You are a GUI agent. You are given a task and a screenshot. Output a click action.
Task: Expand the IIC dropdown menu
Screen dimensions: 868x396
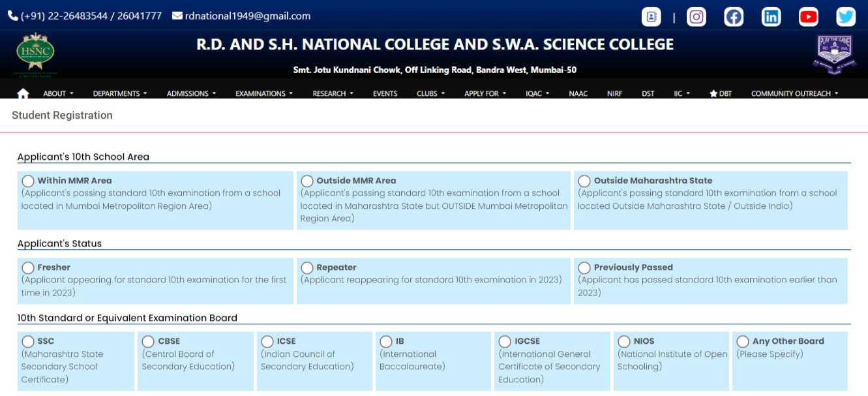point(682,94)
